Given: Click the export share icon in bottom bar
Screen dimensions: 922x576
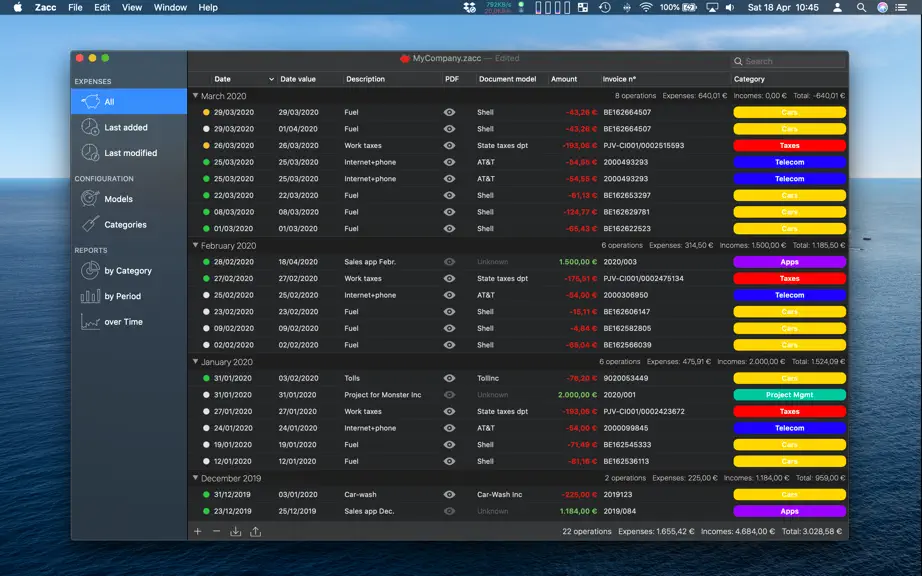Looking at the screenshot, I should 255,531.
